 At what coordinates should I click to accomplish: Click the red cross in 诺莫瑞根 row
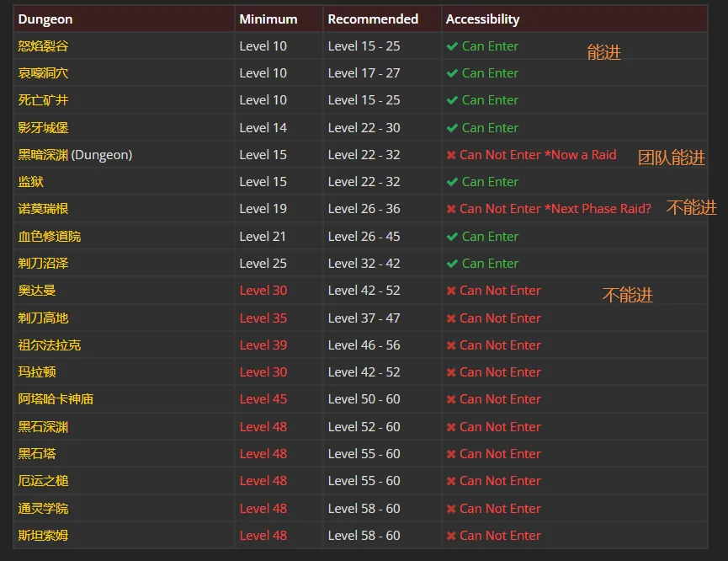(x=451, y=209)
